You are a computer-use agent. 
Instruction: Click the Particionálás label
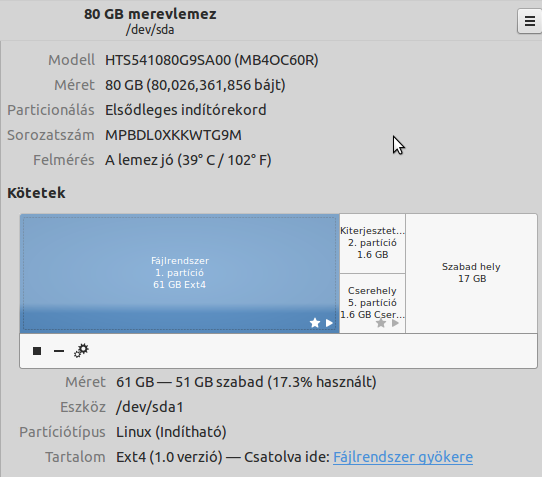pos(51,110)
